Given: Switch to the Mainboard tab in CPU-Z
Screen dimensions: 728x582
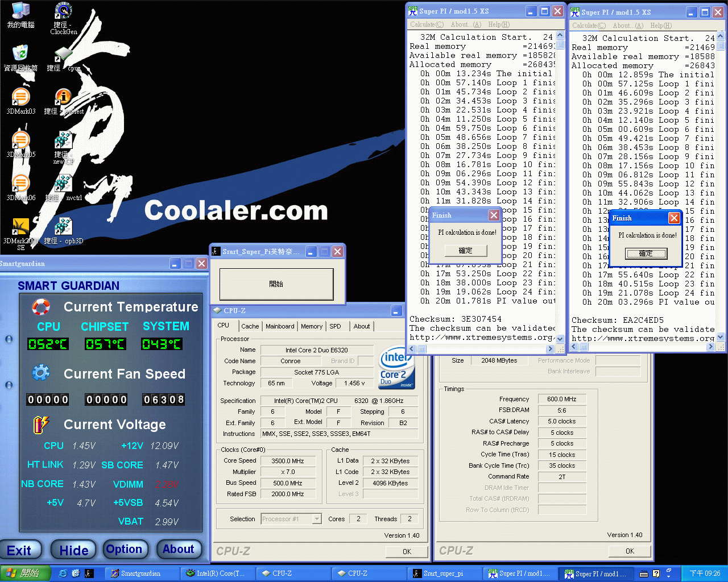Looking at the screenshot, I should (280, 326).
